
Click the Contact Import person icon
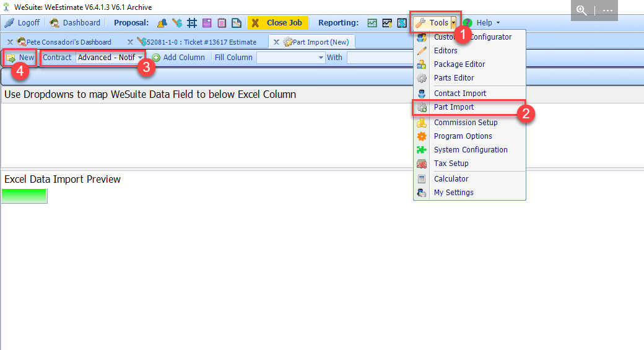(422, 94)
